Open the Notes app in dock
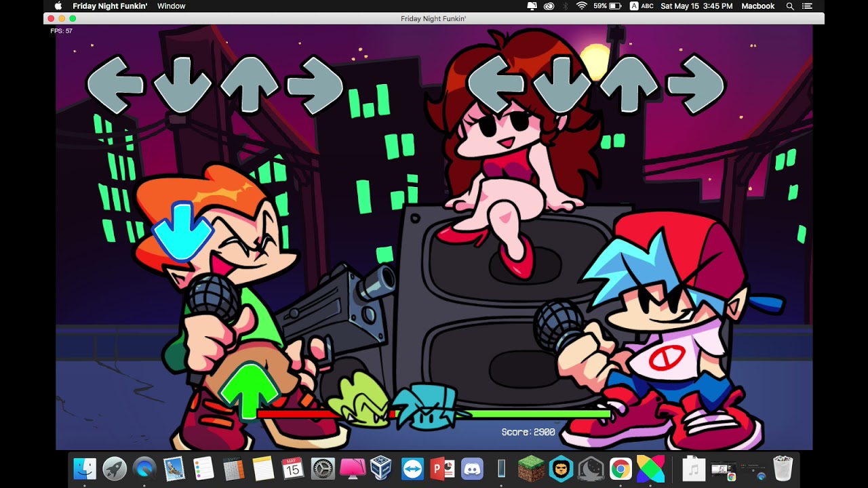Viewport: 868px width, 488px height. 263,468
